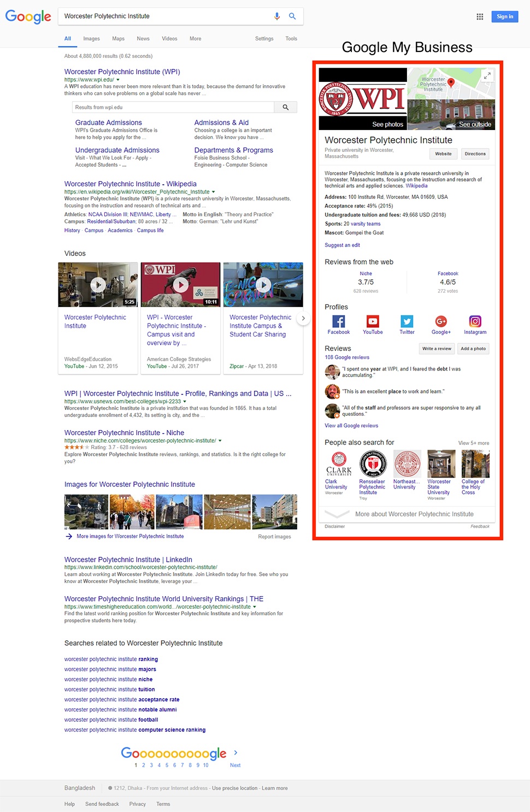Click the Google logo at top left

28,16
